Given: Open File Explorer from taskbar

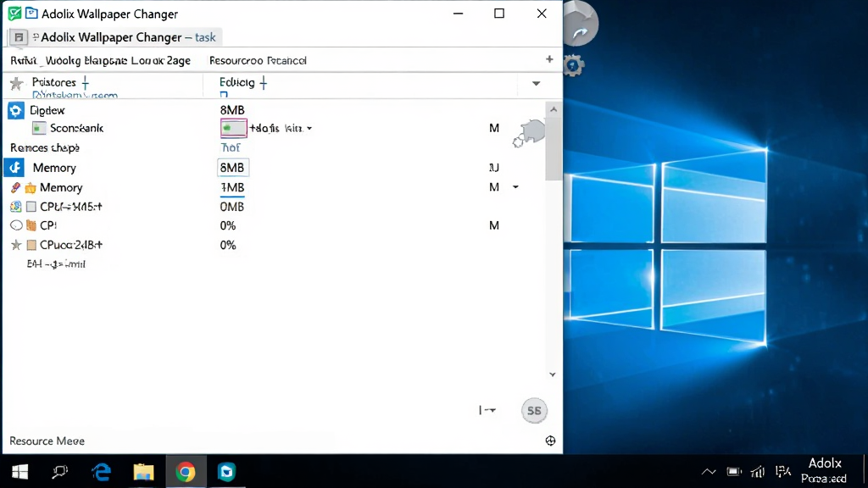Looking at the screenshot, I should (x=143, y=471).
